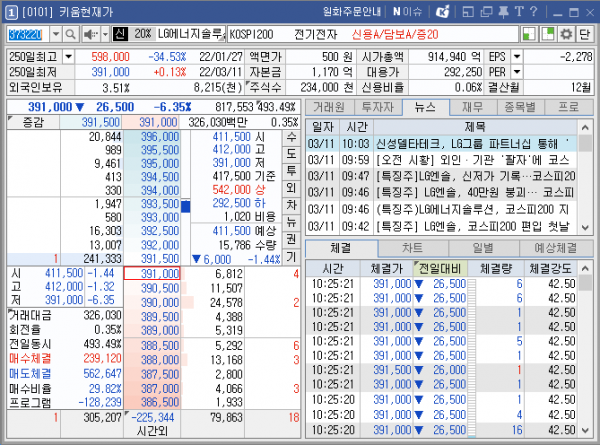Click the trade list scroll down arrow
Image resolution: width=600 pixels, height=445 pixels.
pos(585,430)
